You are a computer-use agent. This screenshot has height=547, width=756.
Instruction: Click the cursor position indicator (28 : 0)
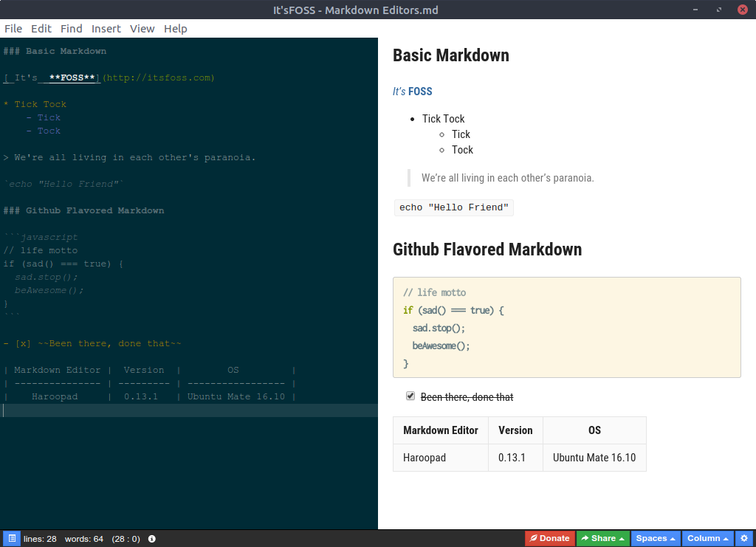[x=126, y=538]
